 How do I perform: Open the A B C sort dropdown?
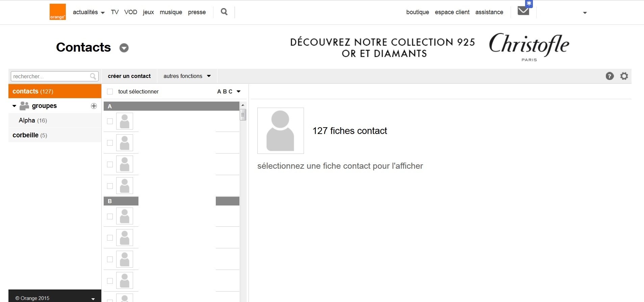[x=229, y=91]
